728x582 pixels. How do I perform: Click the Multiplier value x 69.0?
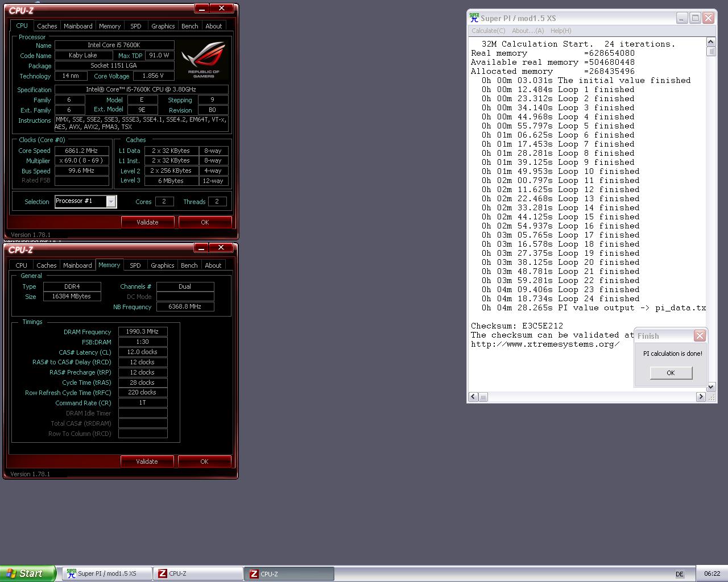82,161
